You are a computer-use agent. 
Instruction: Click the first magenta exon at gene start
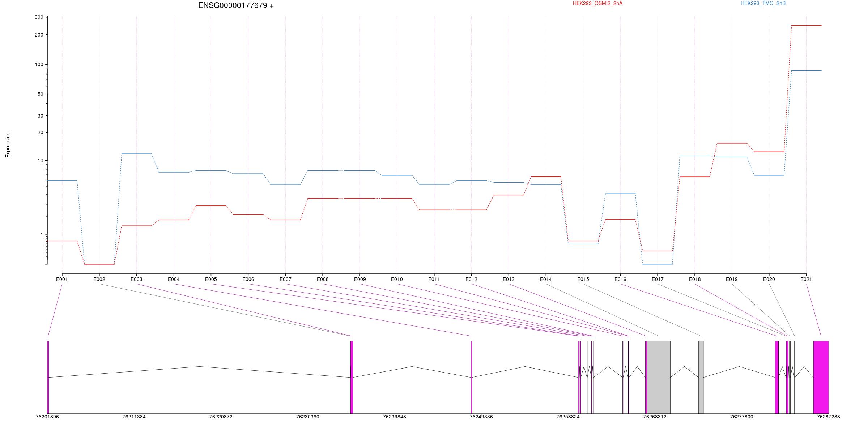click(x=48, y=377)
